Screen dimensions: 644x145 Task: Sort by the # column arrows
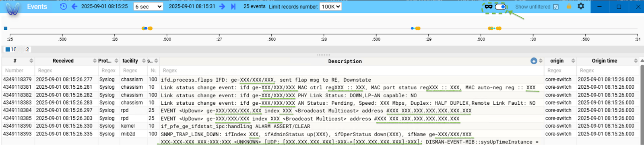pyautogui.click(x=31, y=61)
